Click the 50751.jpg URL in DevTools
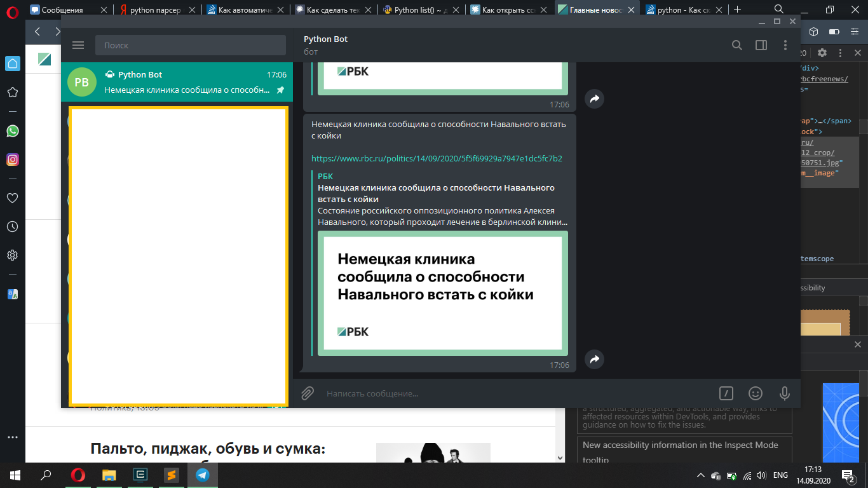 [x=822, y=163]
